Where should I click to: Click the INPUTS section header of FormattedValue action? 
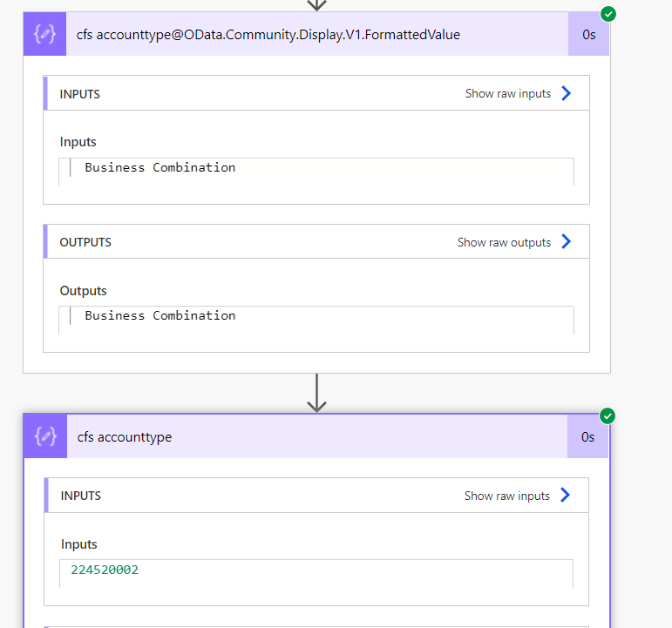coord(316,93)
